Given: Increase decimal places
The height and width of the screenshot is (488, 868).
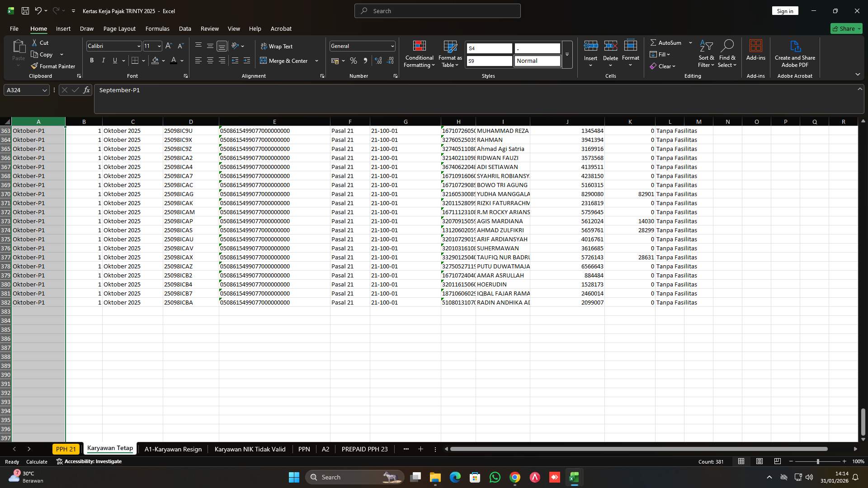Looking at the screenshot, I should tap(378, 61).
